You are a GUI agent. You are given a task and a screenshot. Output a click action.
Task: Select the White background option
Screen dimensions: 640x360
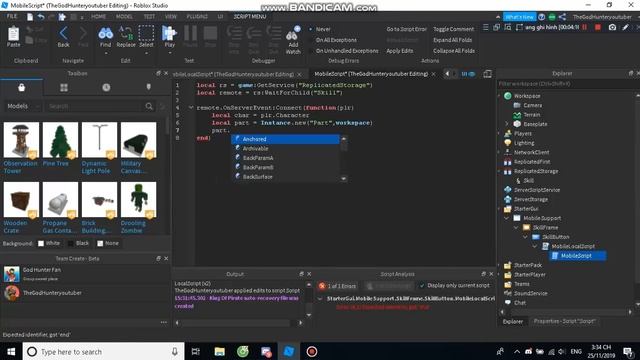point(49,243)
